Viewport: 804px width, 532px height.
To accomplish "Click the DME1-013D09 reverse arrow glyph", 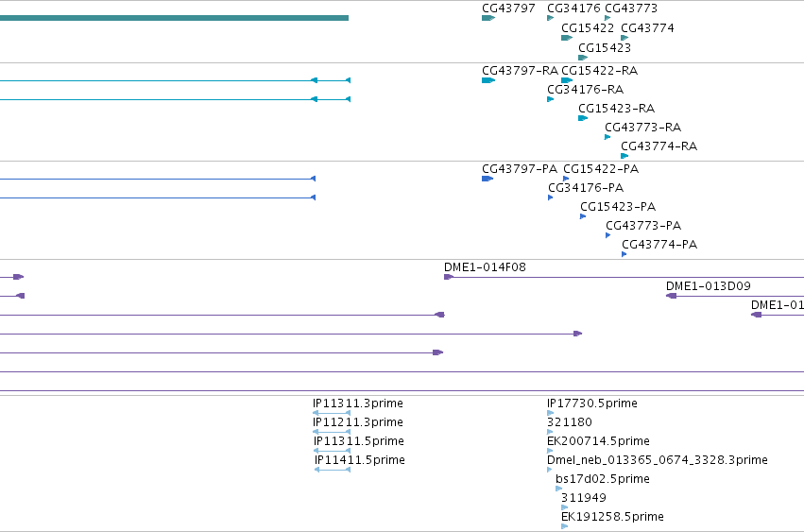I will (671, 296).
